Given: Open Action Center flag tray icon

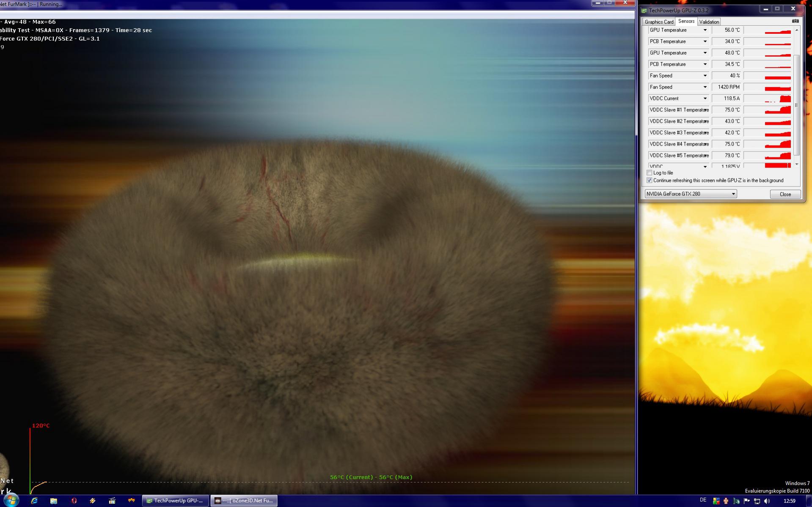Looking at the screenshot, I should [x=746, y=501].
